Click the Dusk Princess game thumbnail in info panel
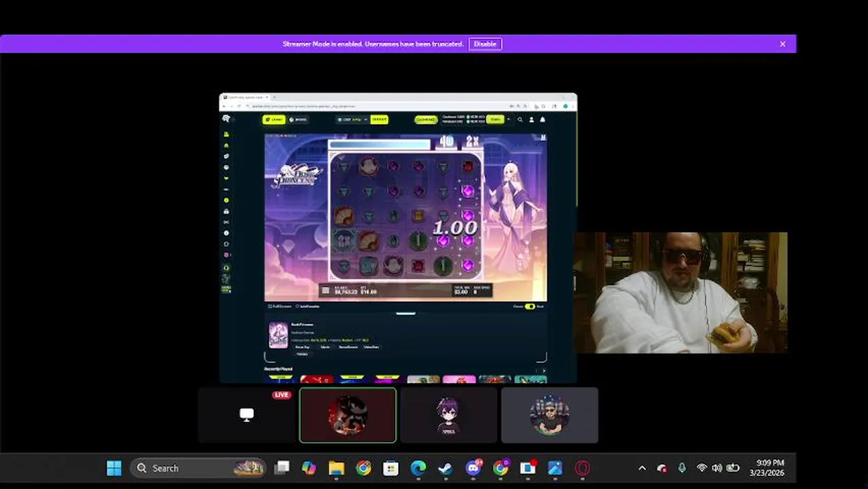Viewport: 868px width, 489px height. coord(278,335)
